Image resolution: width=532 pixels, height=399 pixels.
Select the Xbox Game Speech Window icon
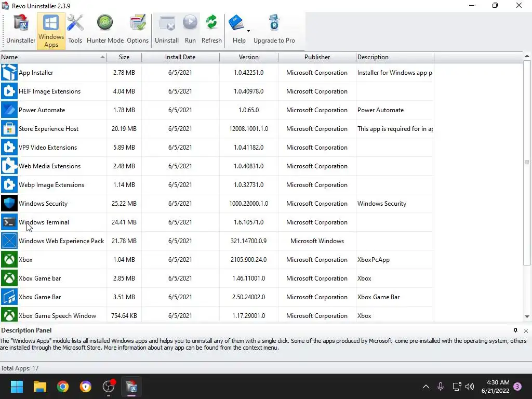coord(9,315)
